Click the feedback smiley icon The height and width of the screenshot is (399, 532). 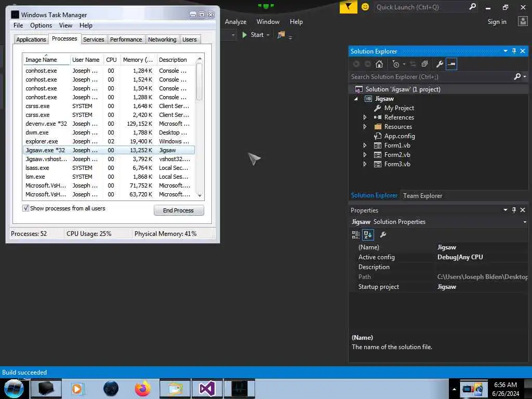point(365,7)
